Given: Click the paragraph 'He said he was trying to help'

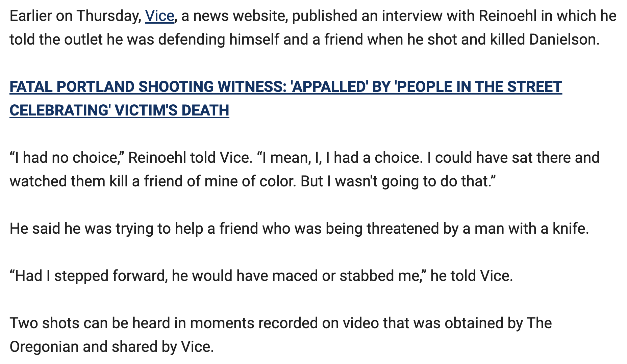Looking at the screenshot, I should coord(299,229).
